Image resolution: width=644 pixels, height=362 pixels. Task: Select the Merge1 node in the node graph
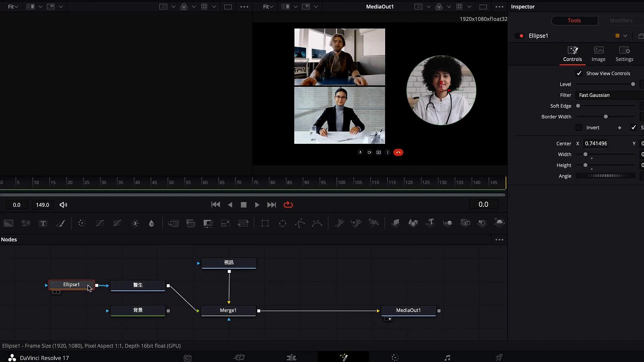(228, 310)
